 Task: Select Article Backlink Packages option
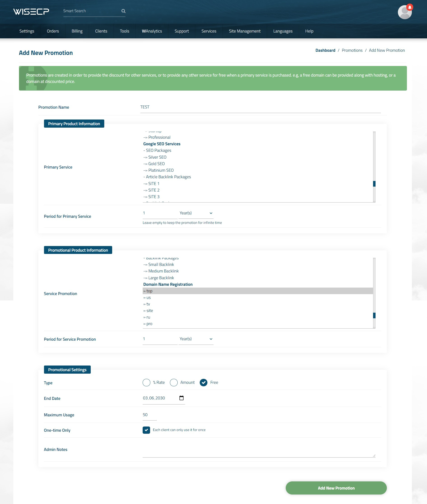(x=258, y=177)
